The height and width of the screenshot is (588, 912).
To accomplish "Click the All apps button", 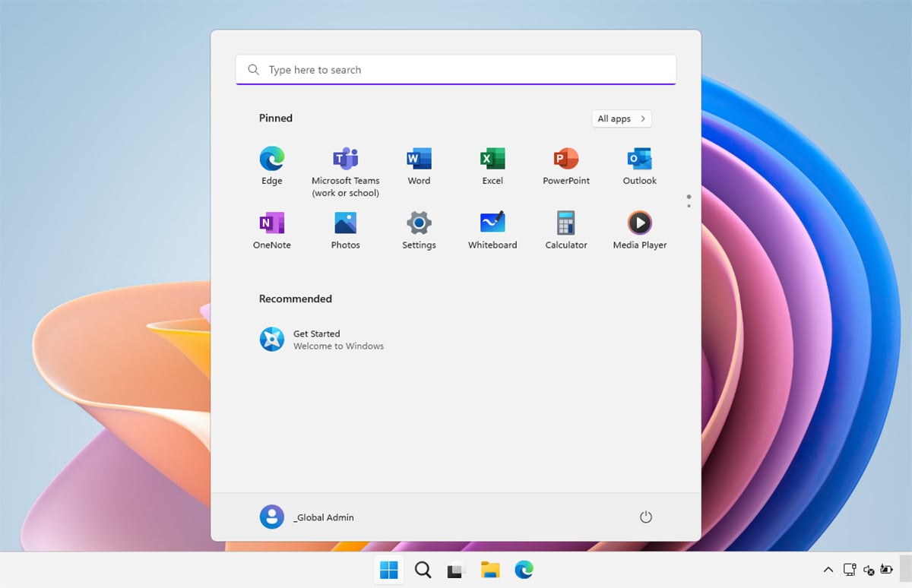I will tap(622, 119).
